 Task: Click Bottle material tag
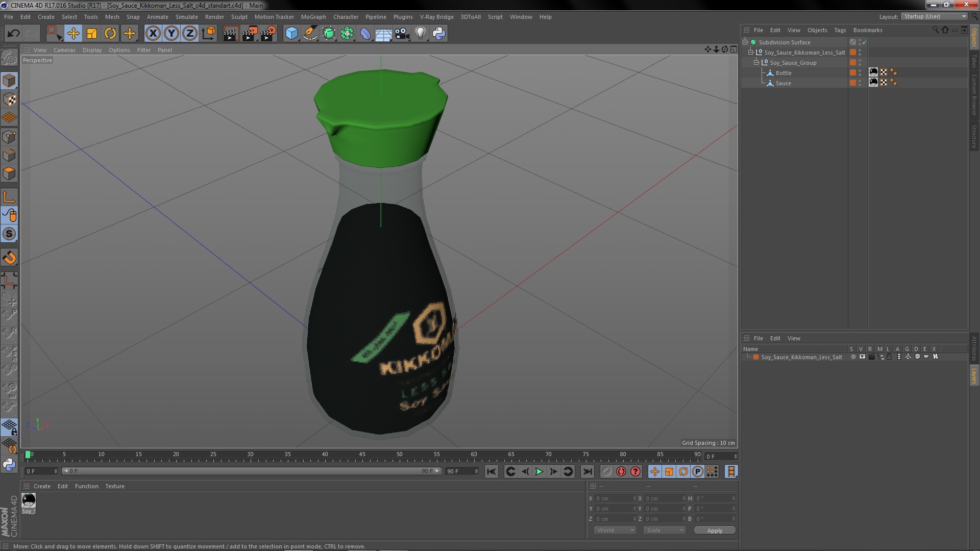[x=873, y=72]
